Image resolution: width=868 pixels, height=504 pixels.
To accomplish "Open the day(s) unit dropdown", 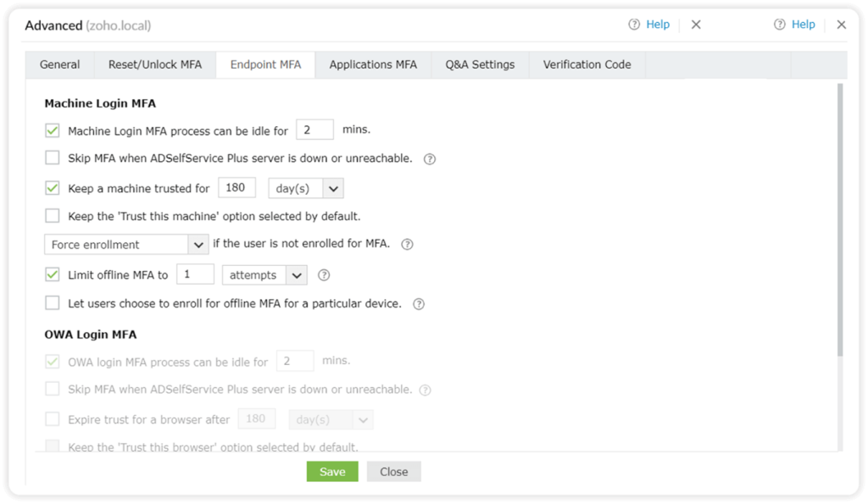I will 305,188.
